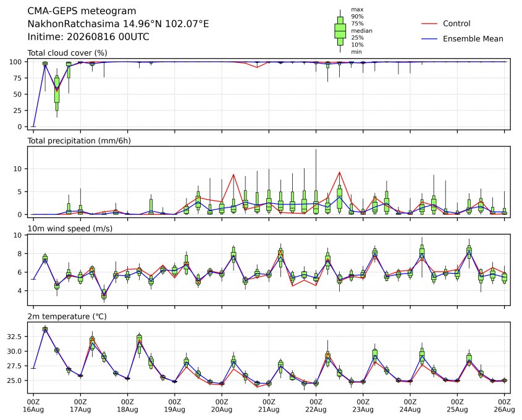This screenshot has width=522, height=420.
Task: Click the '100' tick on cloud cover axis
Action: pos(15,62)
